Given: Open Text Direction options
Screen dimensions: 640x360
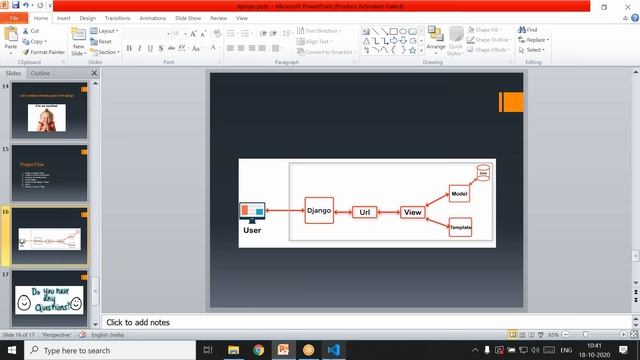Looking at the screenshot, I should pos(319,31).
